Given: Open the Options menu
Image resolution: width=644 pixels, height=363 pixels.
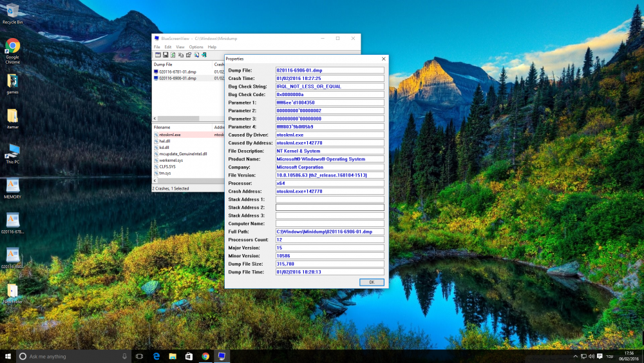Looking at the screenshot, I should click(x=196, y=47).
